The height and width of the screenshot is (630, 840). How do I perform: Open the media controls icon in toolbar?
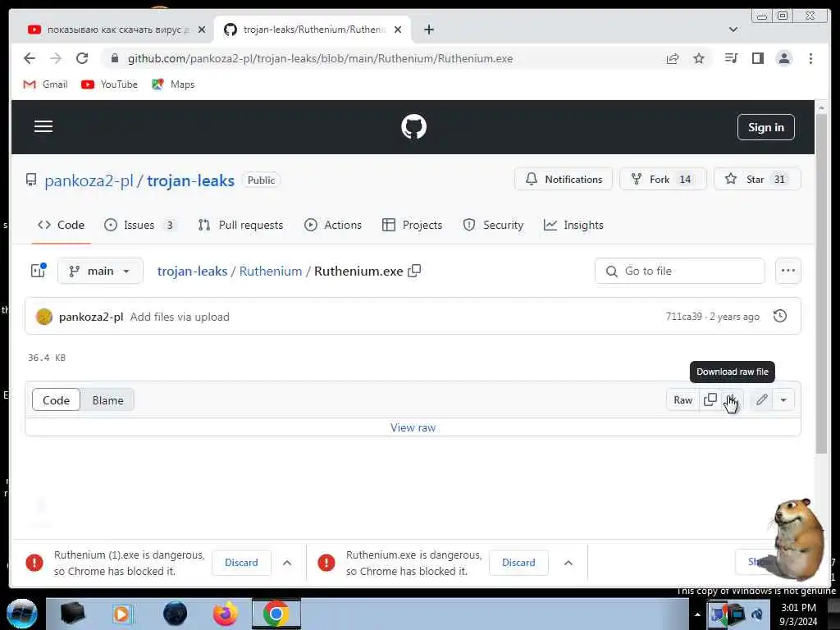pos(731,58)
